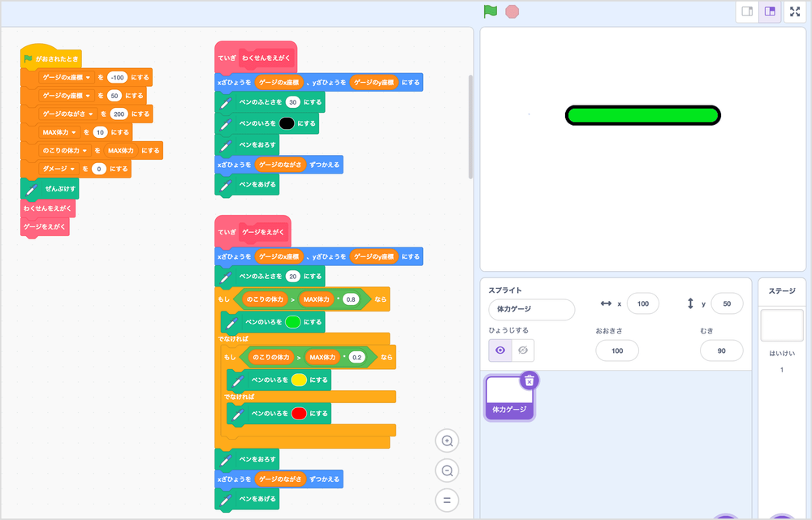Edit the sprite name field 体力ゲージ
Viewport: 812px width, 520px height.
click(531, 309)
